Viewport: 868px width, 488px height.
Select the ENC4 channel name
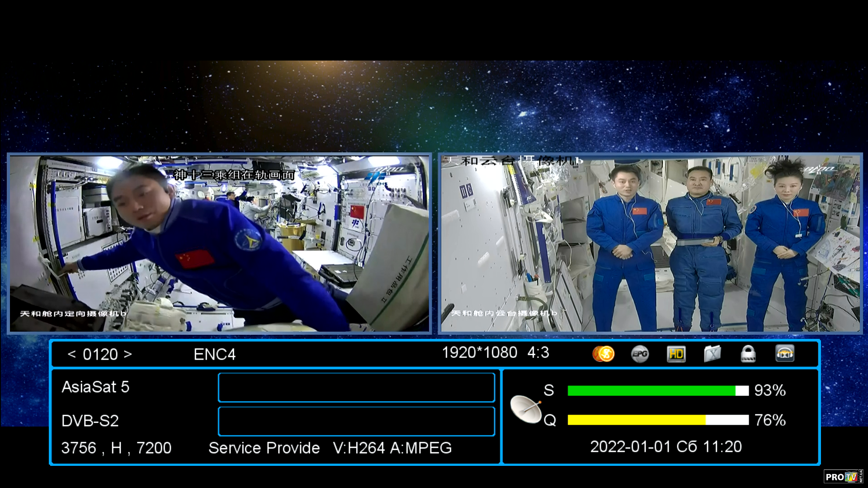214,354
